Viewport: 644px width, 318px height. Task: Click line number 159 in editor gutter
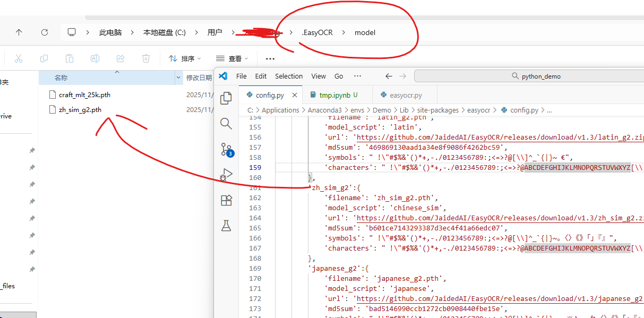(255, 167)
